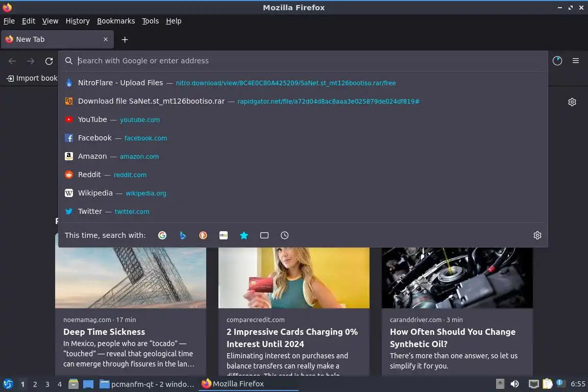
Task: Open the synthetic oil engine thumbnail
Action: 457,278
